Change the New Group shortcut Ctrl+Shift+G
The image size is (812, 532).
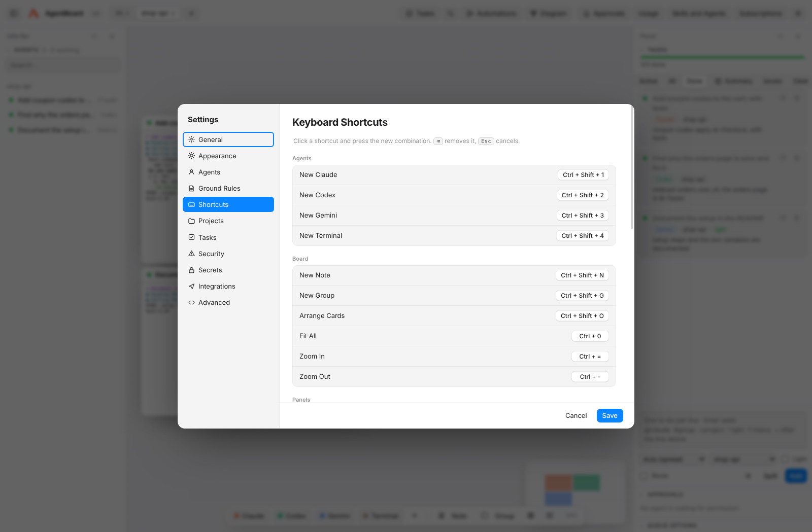pos(582,296)
